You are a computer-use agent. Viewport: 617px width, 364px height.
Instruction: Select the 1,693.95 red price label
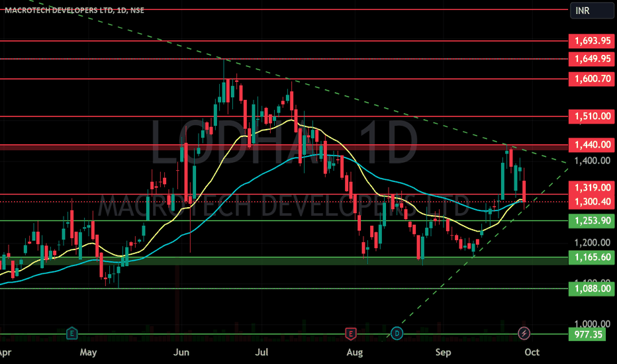click(591, 40)
